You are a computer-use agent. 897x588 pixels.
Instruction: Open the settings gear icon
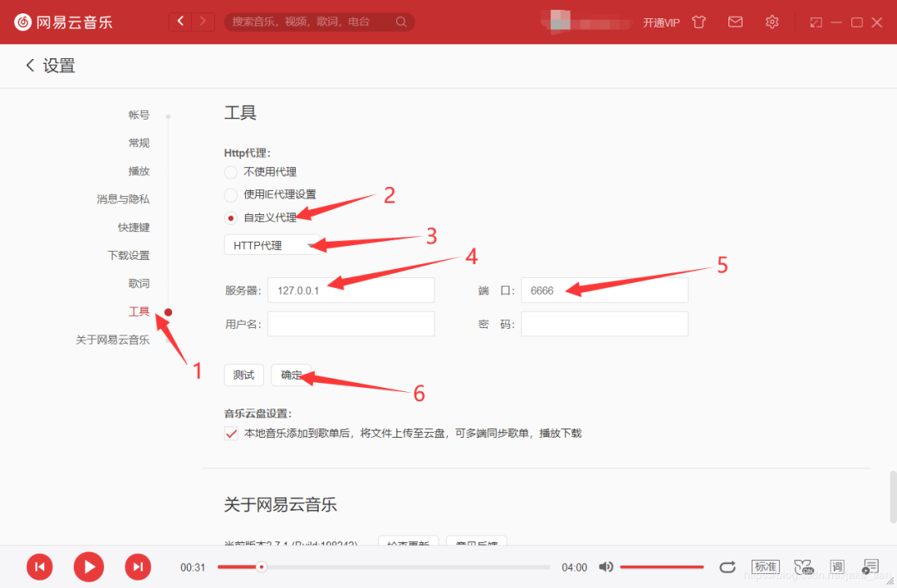(772, 22)
